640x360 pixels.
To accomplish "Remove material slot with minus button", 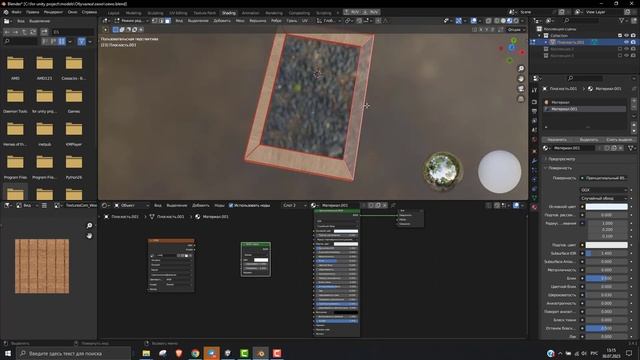I will point(634,107).
